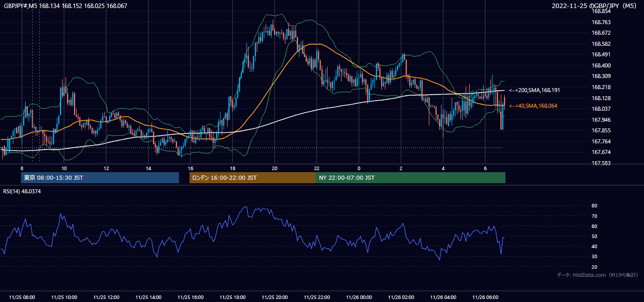This screenshot has height=302, width=644.
Task: Click hour tick 4 under price chart
Action: (443, 168)
